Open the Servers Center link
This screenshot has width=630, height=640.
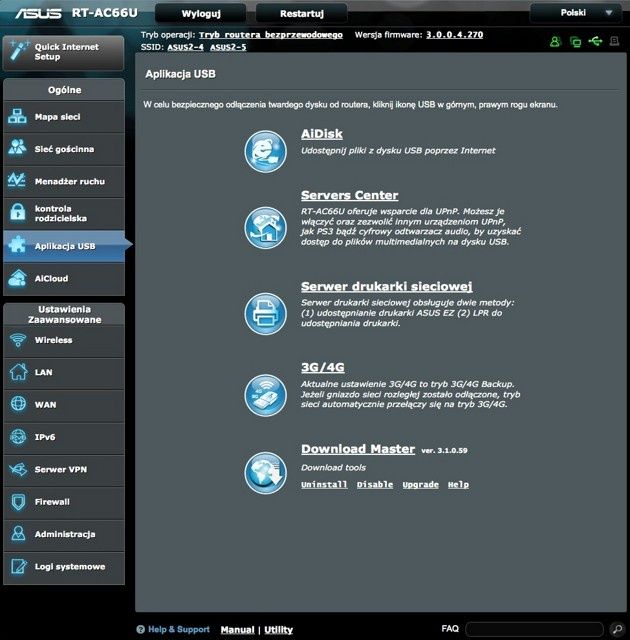(349, 195)
